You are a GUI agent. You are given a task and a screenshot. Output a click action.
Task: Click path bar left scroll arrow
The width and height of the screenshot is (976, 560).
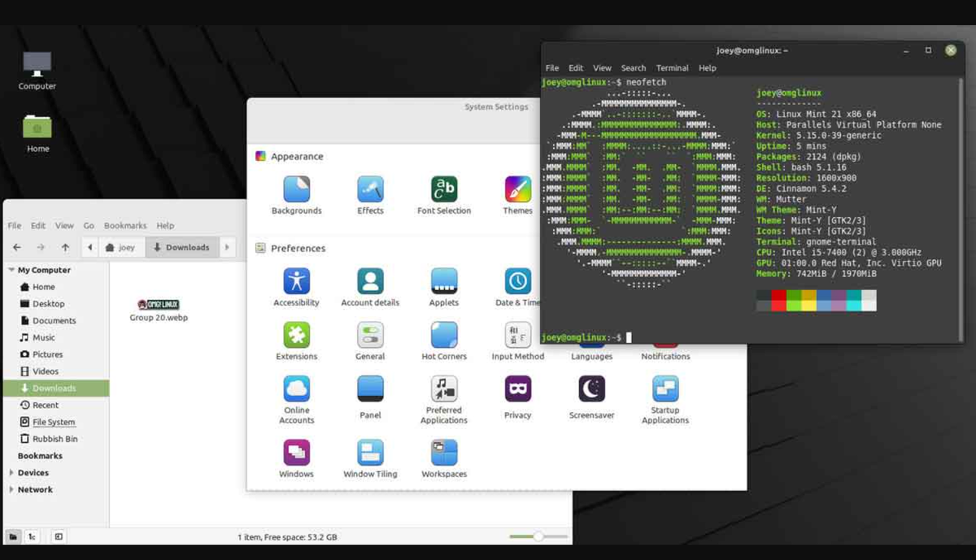point(90,247)
